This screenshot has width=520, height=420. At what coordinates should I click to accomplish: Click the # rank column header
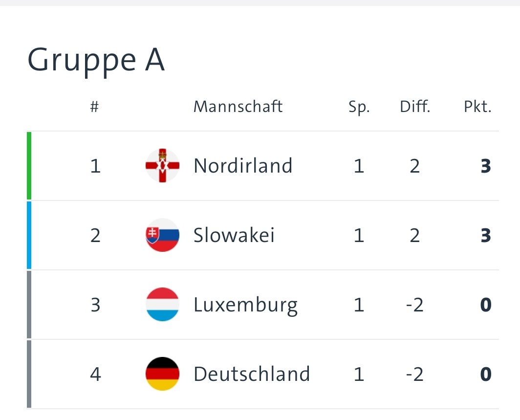[x=95, y=107]
